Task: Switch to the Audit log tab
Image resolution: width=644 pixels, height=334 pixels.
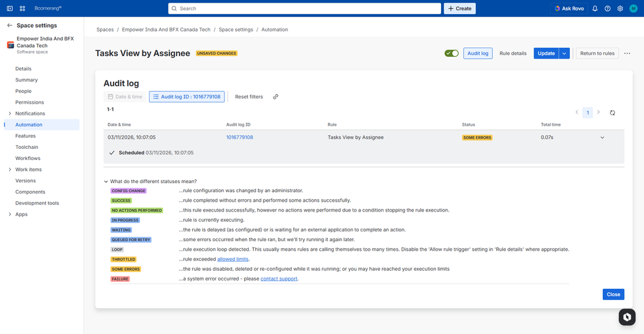Action: [x=478, y=54]
